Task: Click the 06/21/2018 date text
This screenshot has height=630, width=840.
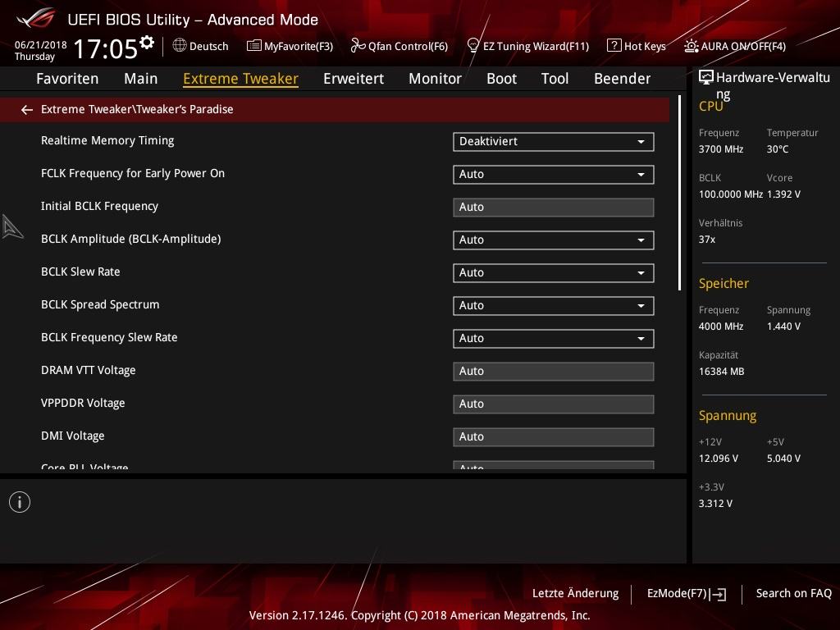Action: (x=41, y=45)
